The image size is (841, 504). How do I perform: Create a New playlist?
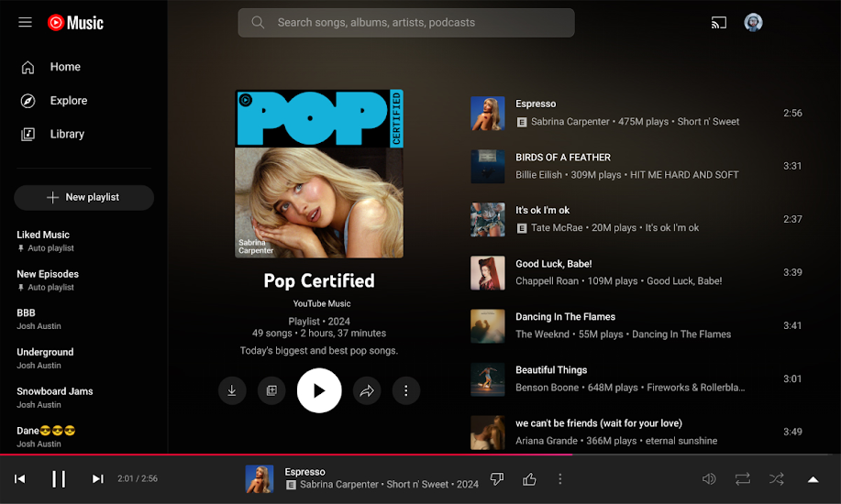83,197
